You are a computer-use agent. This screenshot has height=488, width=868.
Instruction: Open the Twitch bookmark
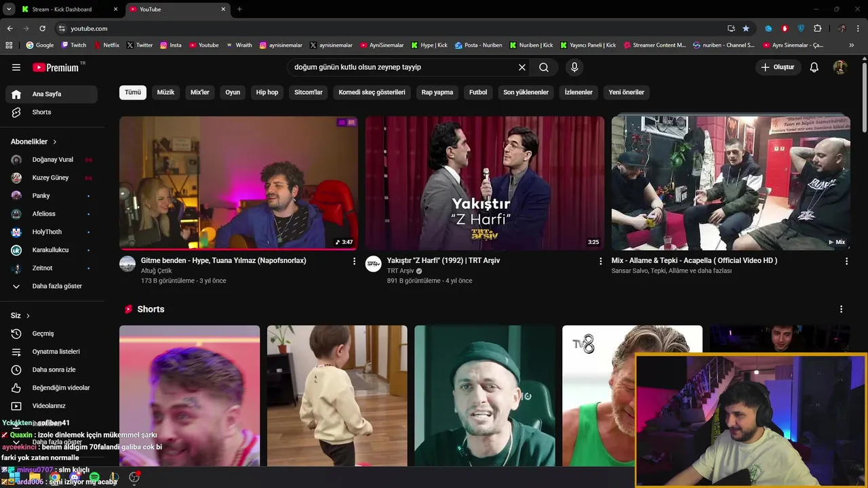pos(74,45)
